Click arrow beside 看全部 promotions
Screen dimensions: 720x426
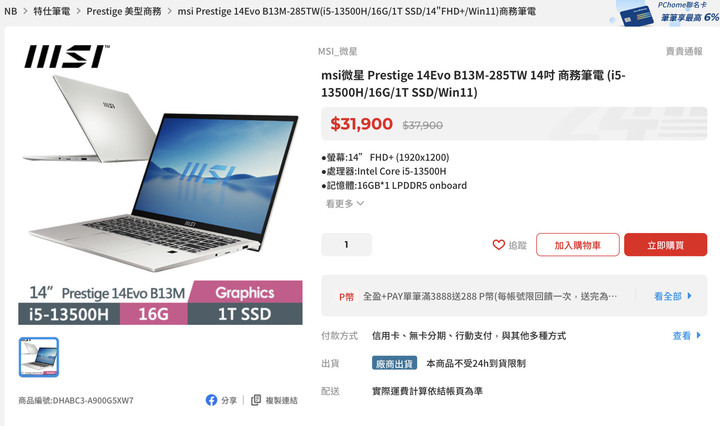(x=689, y=296)
